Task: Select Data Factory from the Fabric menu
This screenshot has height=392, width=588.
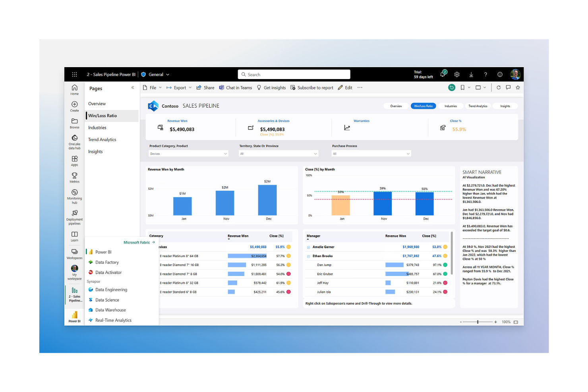Action: (x=107, y=262)
